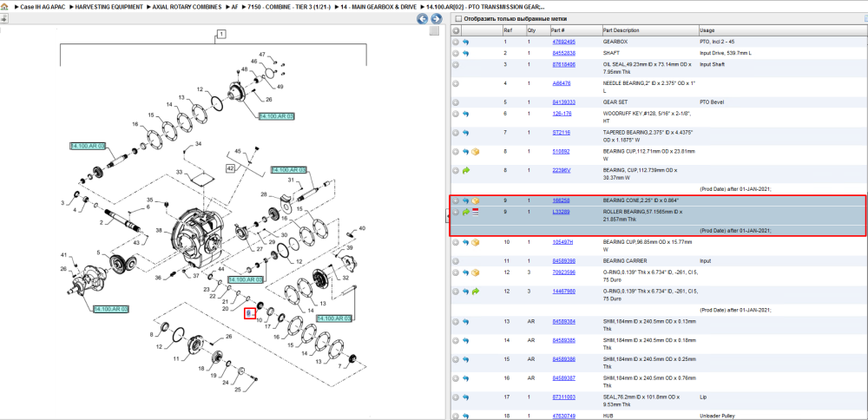Click the pin icon below the home icon
This screenshot has height=420, width=868.
click(3, 18)
